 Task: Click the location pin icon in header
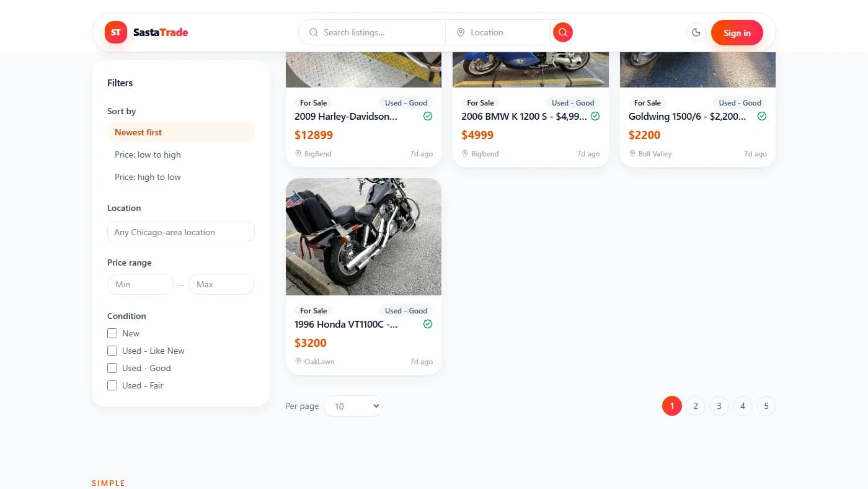pyautogui.click(x=461, y=32)
